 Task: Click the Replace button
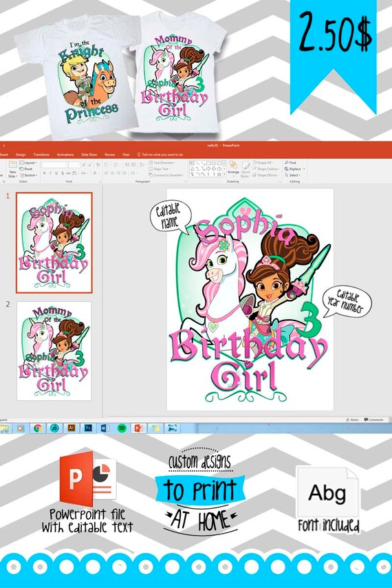pos(294,169)
